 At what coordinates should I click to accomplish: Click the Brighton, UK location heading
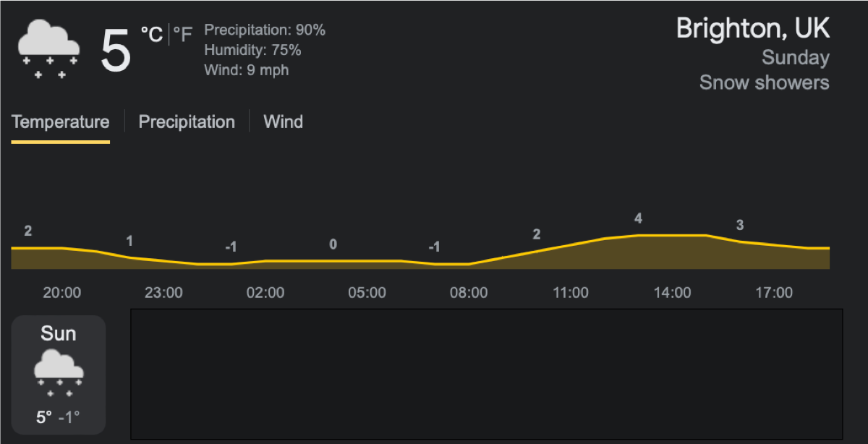pyautogui.click(x=752, y=29)
